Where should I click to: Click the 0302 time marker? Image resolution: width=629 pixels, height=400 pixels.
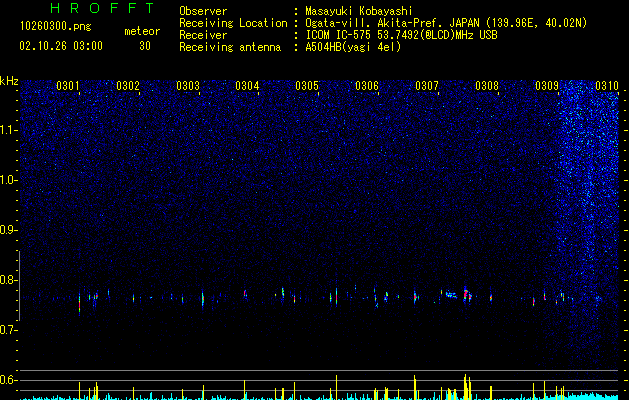(x=128, y=86)
